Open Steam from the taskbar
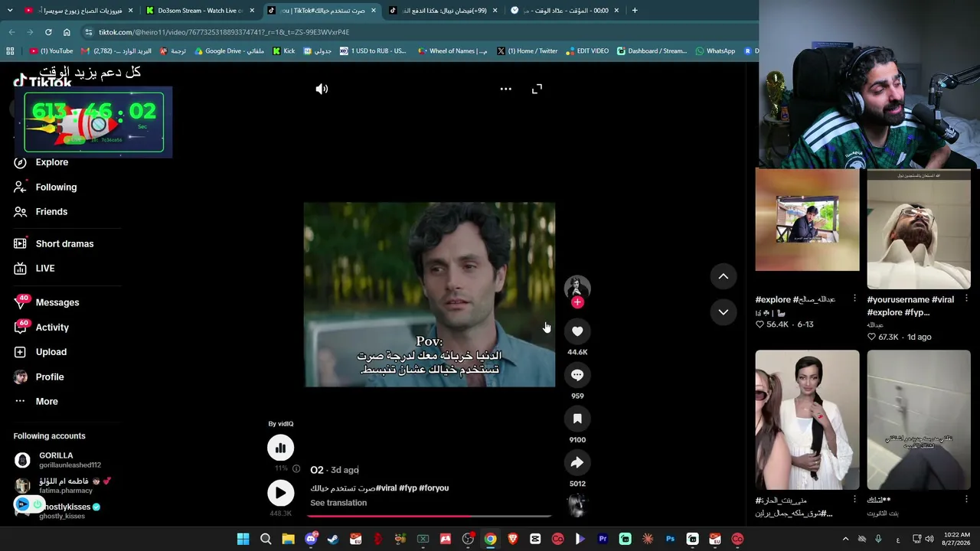This screenshot has width=980, height=551. [333, 539]
